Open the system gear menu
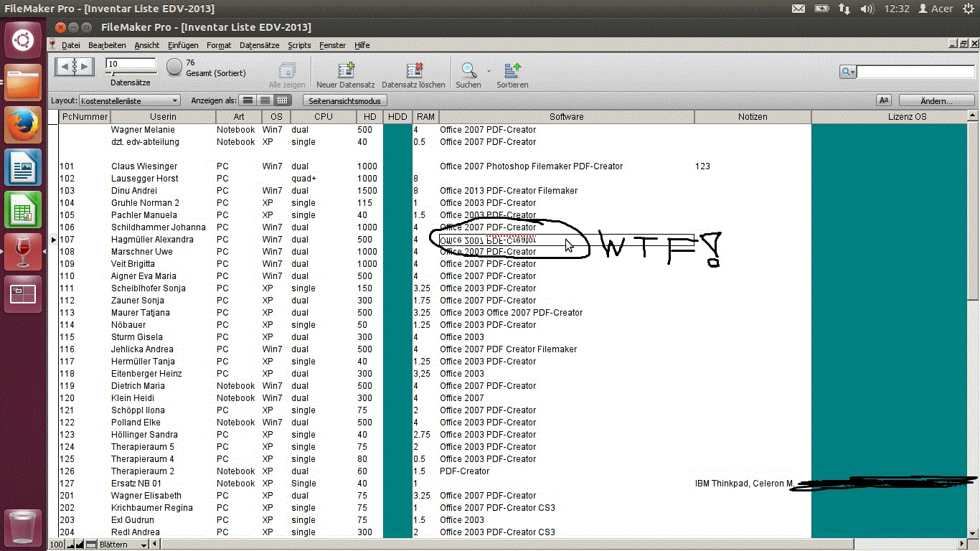980x551 pixels. tap(968, 9)
